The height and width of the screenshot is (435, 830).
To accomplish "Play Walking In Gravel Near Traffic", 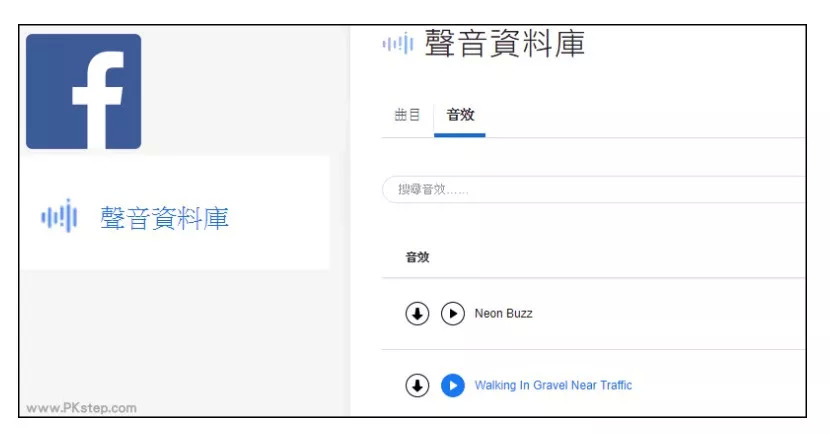I will pyautogui.click(x=453, y=385).
